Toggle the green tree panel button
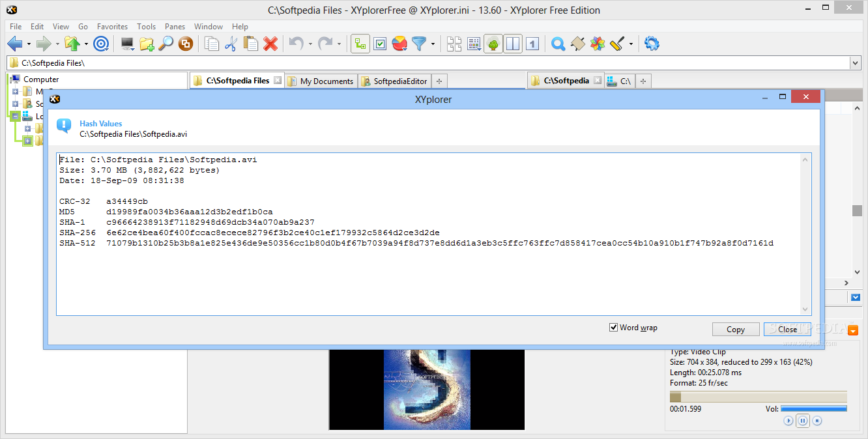Viewport: 868px width, 439px height. click(x=493, y=44)
